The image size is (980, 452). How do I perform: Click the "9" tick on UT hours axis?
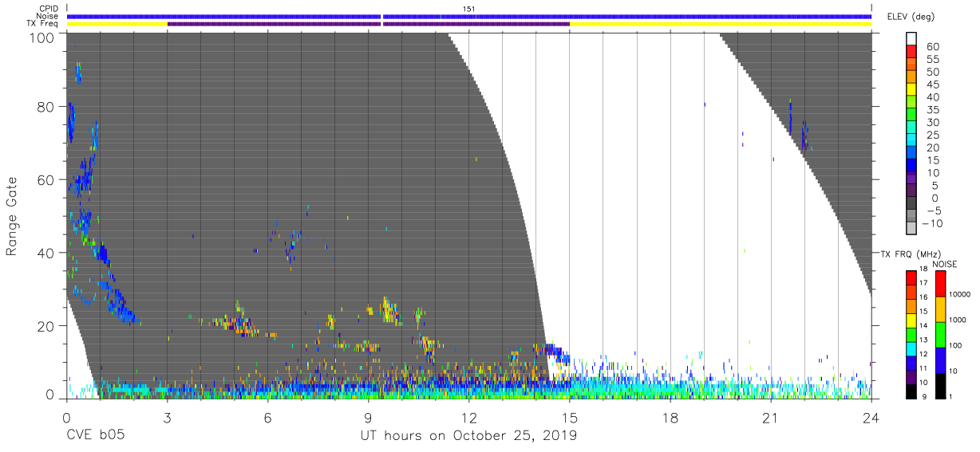368,417
